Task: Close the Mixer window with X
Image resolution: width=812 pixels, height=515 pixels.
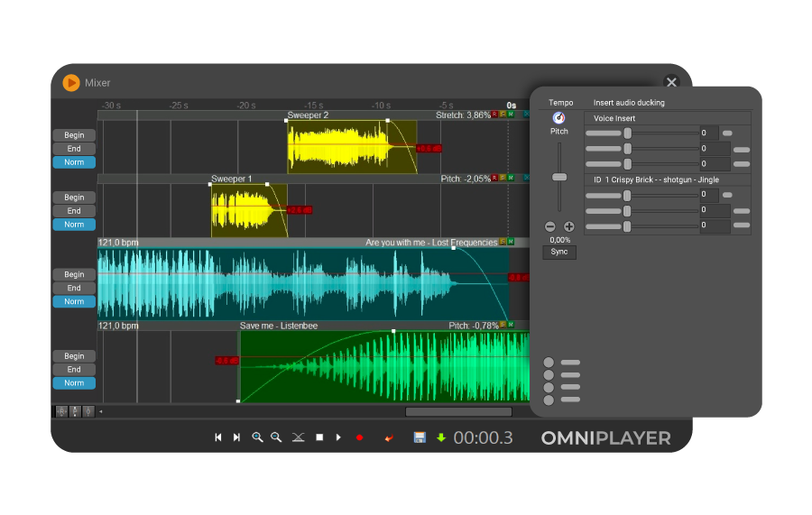Action: point(671,82)
